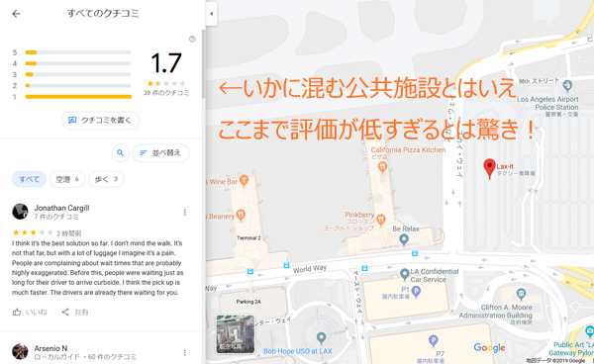Click the Public Art LAX Gateway Pylons marker

tap(590, 331)
